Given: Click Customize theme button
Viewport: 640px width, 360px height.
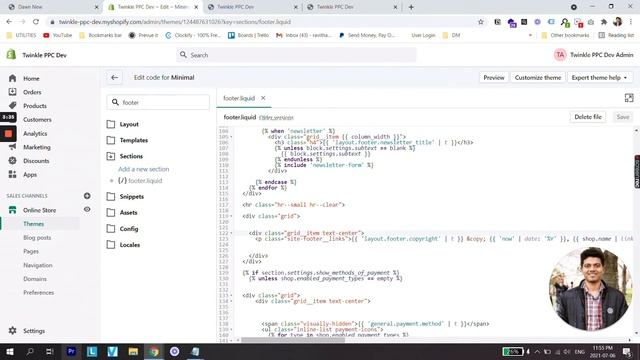Looking at the screenshot, I should point(538,78).
